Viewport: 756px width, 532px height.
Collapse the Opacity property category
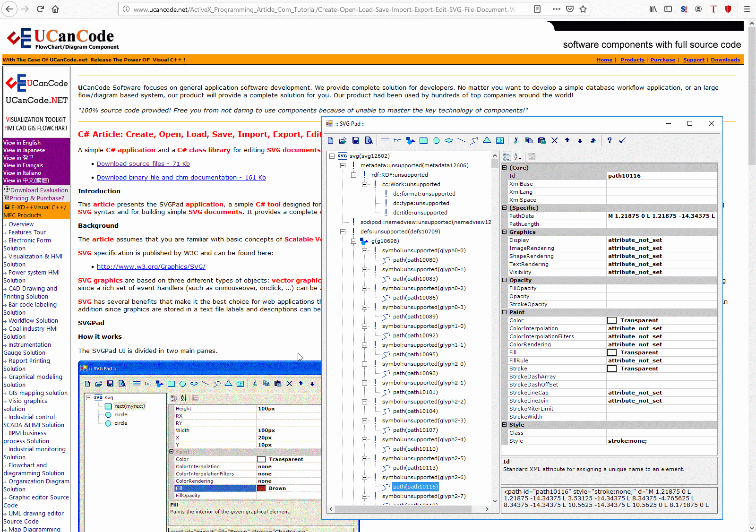(505, 280)
